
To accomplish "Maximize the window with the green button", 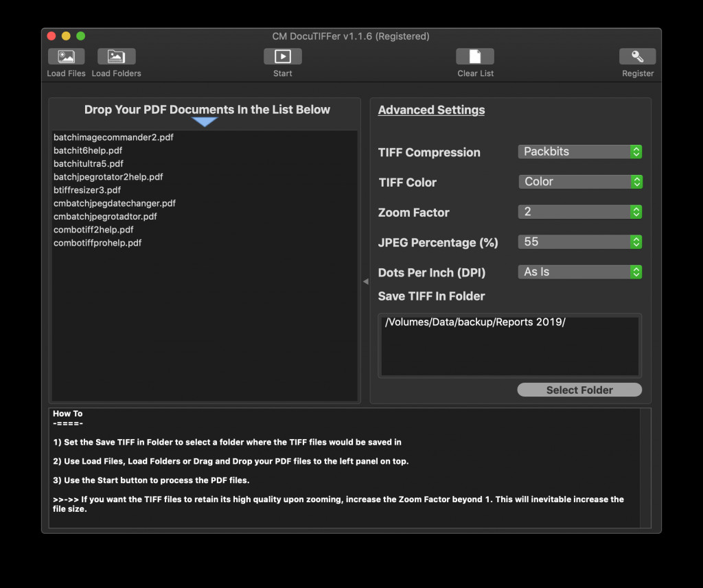I will pyautogui.click(x=81, y=36).
